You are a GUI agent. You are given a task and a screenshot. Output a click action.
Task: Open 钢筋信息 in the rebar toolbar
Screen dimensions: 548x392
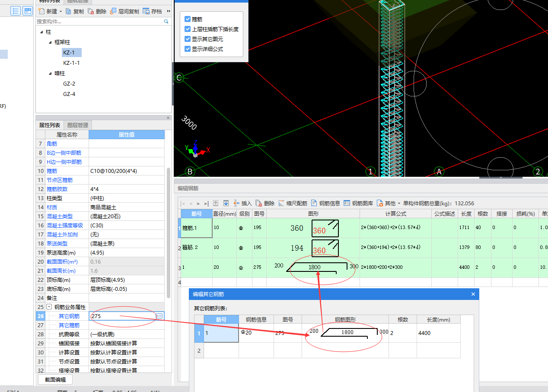(x=325, y=203)
